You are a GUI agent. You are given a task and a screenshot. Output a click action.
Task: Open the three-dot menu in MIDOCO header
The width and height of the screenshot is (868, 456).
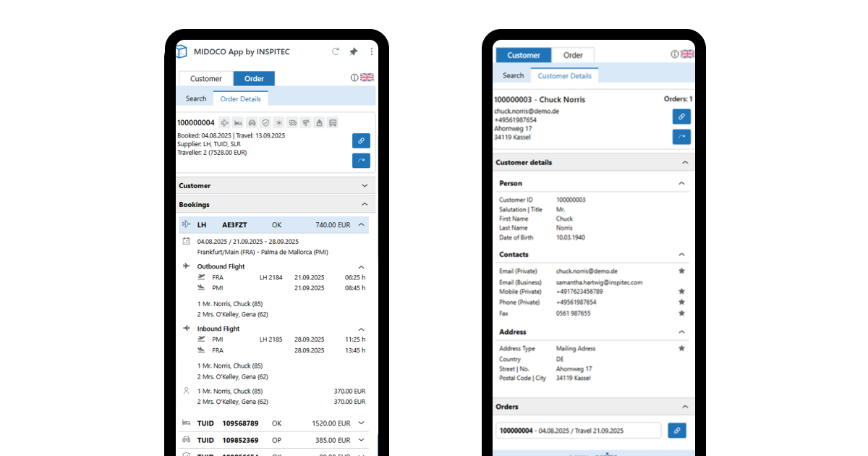tap(372, 51)
